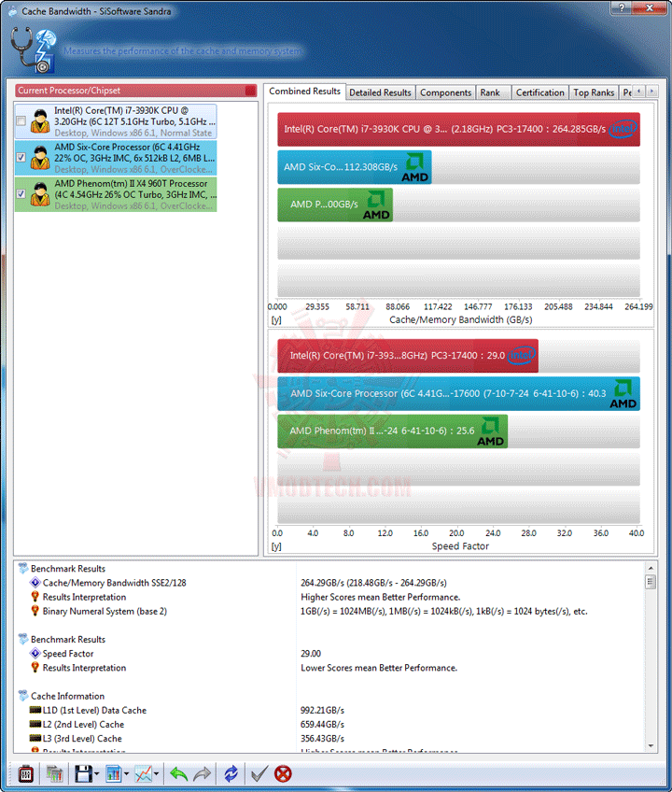Click the chip icon beside L1D Data Cache

35,710
